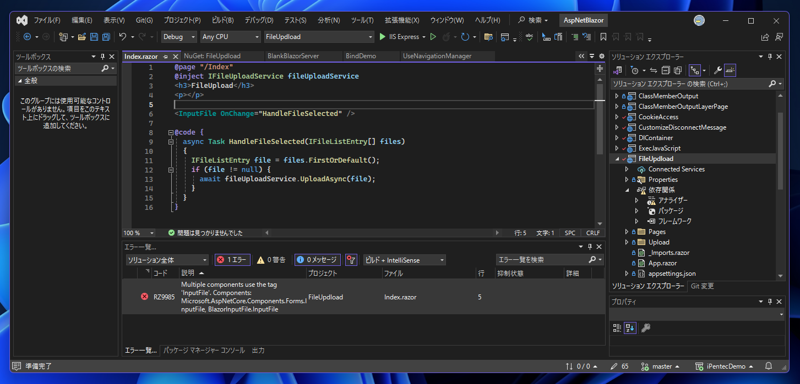This screenshot has height=384, width=800.
Task: Open the デバッグ(D) menu
Action: click(x=259, y=20)
